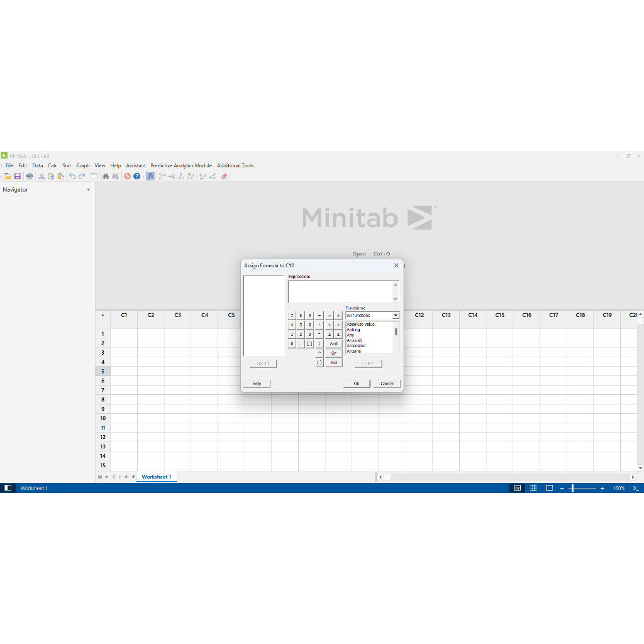Image resolution: width=644 pixels, height=644 pixels.
Task: Expand the Navigator dropdown arrow
Action: click(x=88, y=190)
